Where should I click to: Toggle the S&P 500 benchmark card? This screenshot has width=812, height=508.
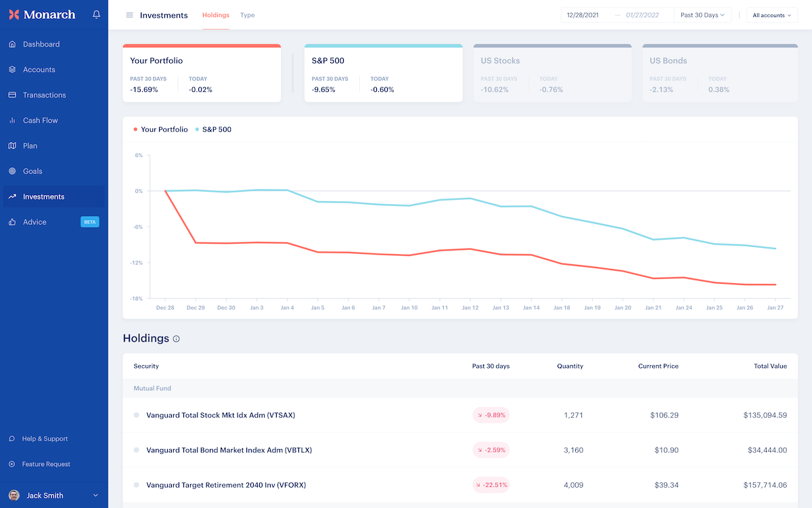tap(384, 73)
